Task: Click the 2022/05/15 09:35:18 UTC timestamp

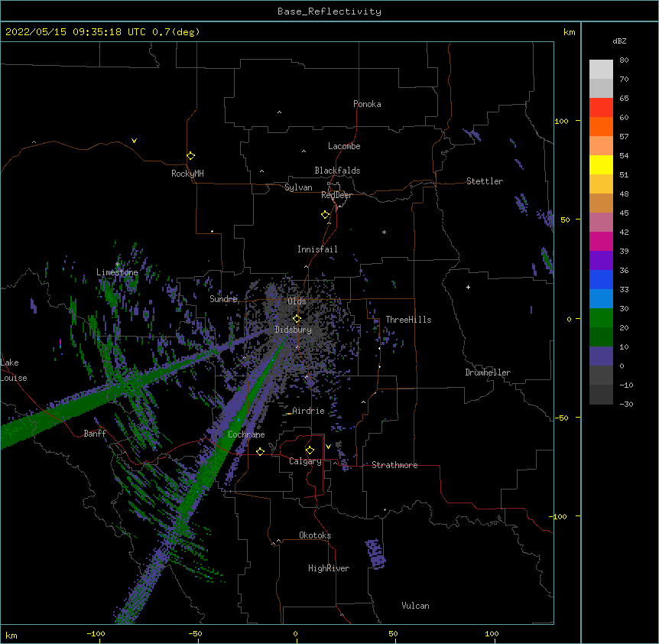Action: point(76,32)
